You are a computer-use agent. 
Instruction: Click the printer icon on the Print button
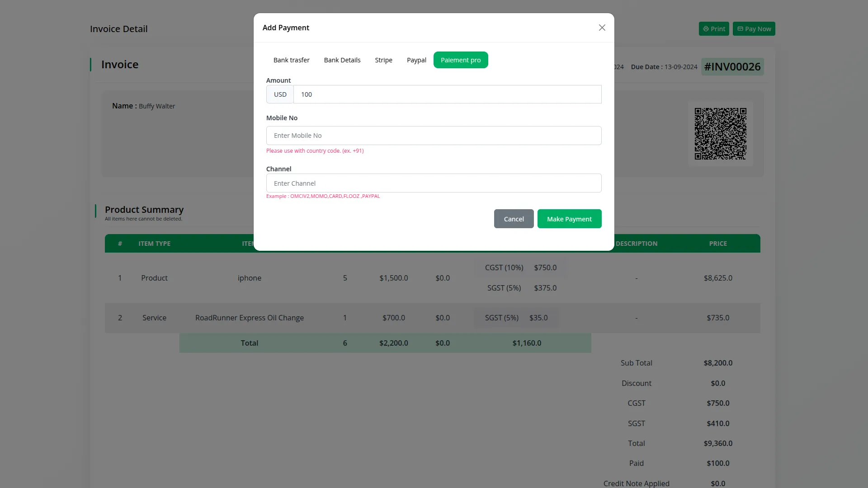pos(706,28)
